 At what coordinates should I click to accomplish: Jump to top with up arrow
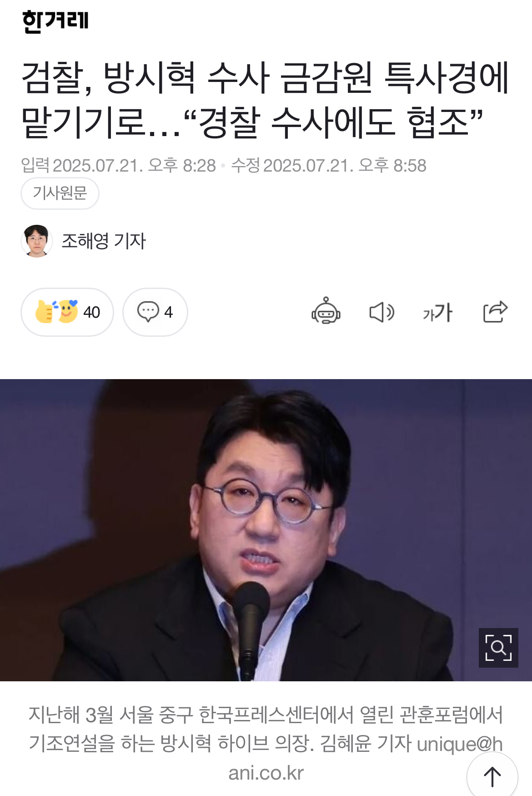(x=492, y=776)
